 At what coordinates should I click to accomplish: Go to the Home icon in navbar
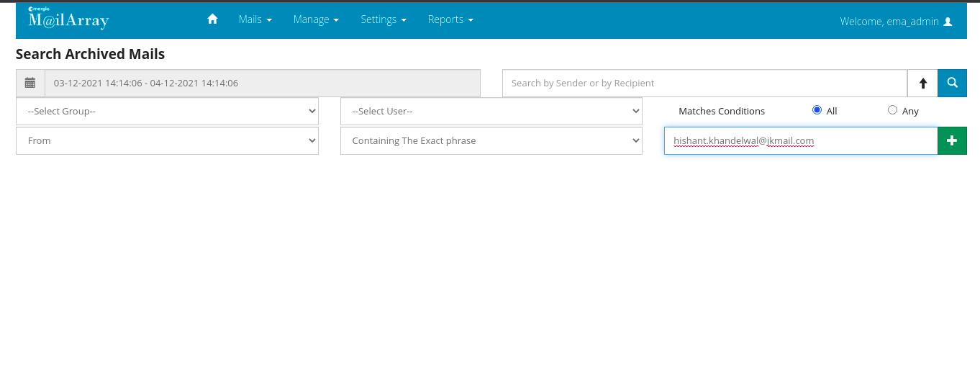212,19
